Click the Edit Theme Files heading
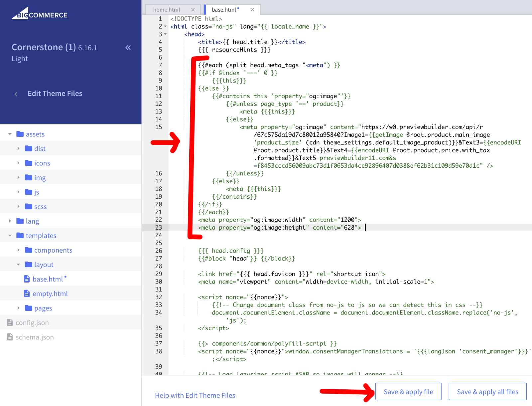Viewport: 532px width, 406px height. [55, 94]
